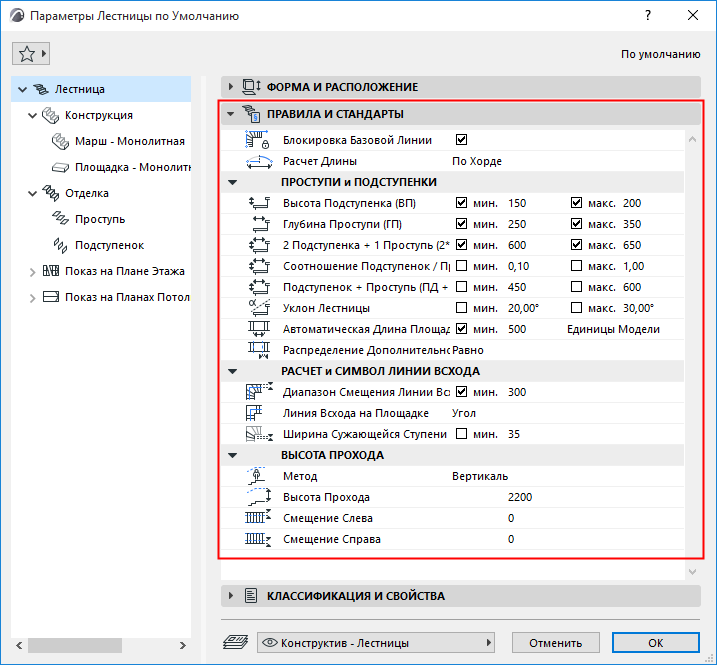Click the Высота Подступенка (ВП) icon
Screen dimensions: 717x665
coord(259,203)
